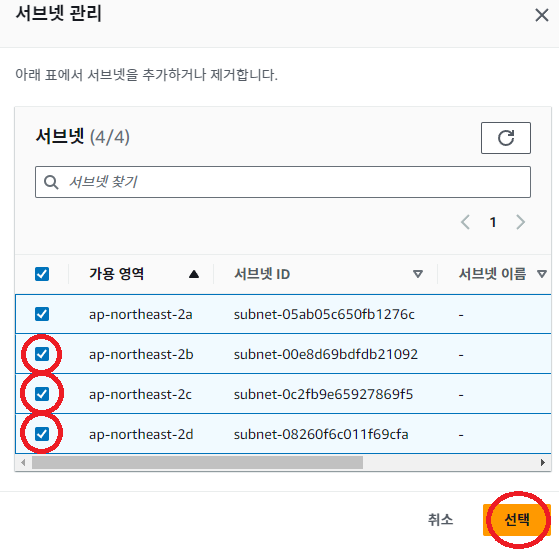The height and width of the screenshot is (554, 559).
Task: Focus the subnet search input field
Action: (283, 182)
